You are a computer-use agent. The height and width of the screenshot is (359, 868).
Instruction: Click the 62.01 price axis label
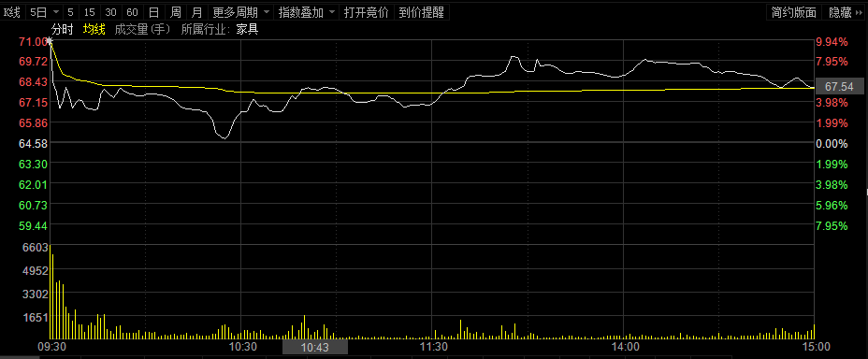pyautogui.click(x=33, y=184)
